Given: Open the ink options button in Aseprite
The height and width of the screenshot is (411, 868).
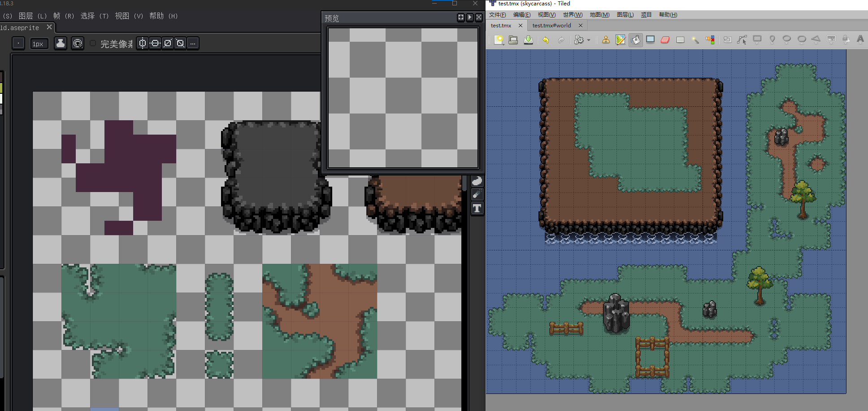Looking at the screenshot, I should point(61,44).
